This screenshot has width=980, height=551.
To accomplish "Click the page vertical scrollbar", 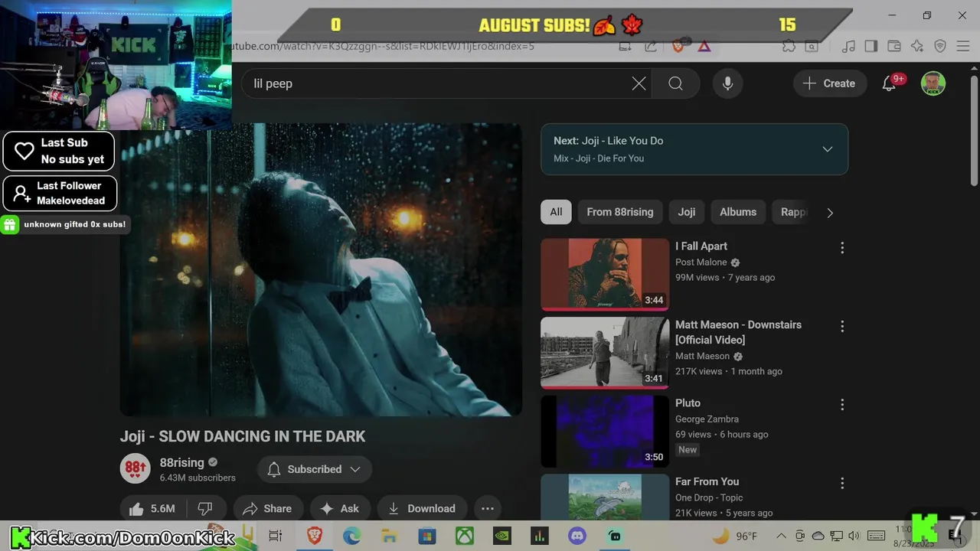I will click(x=974, y=130).
